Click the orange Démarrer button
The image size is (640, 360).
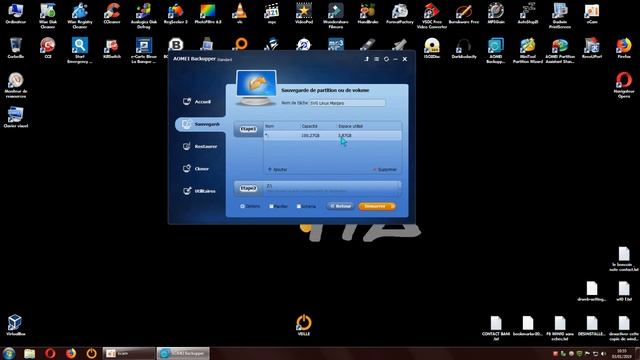377,206
